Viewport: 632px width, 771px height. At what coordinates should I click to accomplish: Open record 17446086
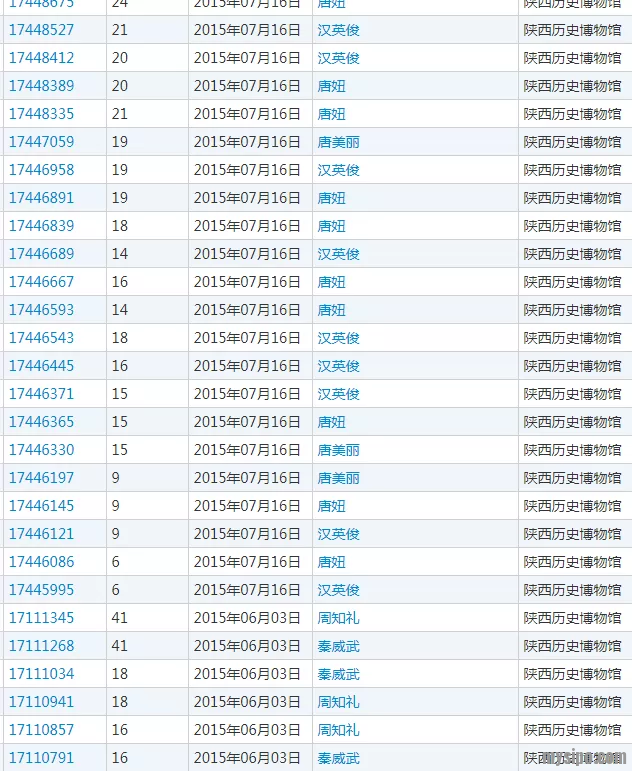pyautogui.click(x=41, y=562)
